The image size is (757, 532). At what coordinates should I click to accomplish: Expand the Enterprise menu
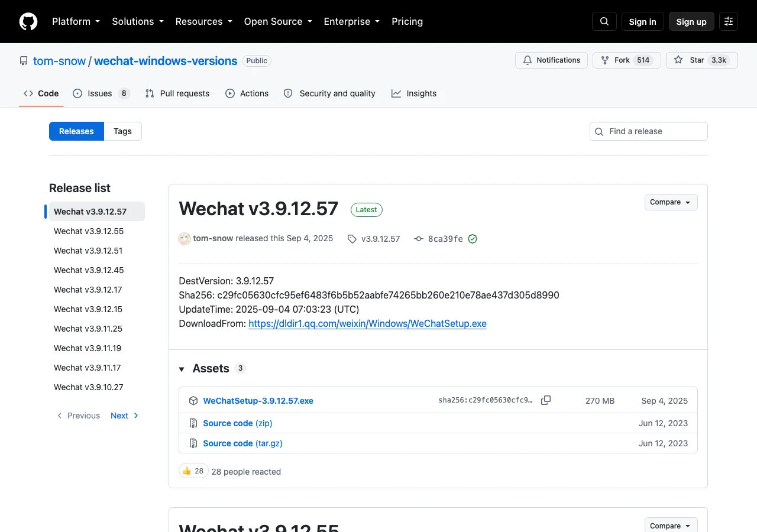click(x=351, y=21)
